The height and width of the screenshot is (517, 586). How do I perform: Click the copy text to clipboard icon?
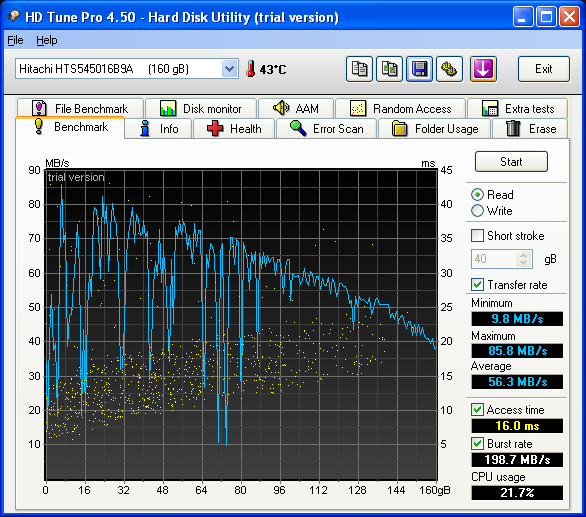pos(359,69)
